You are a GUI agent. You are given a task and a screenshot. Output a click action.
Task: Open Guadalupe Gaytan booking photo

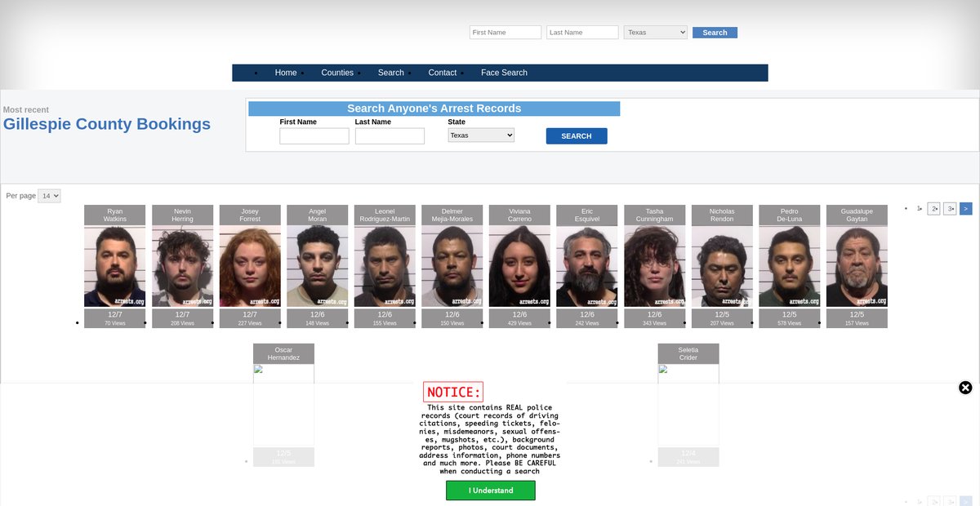[857, 267]
